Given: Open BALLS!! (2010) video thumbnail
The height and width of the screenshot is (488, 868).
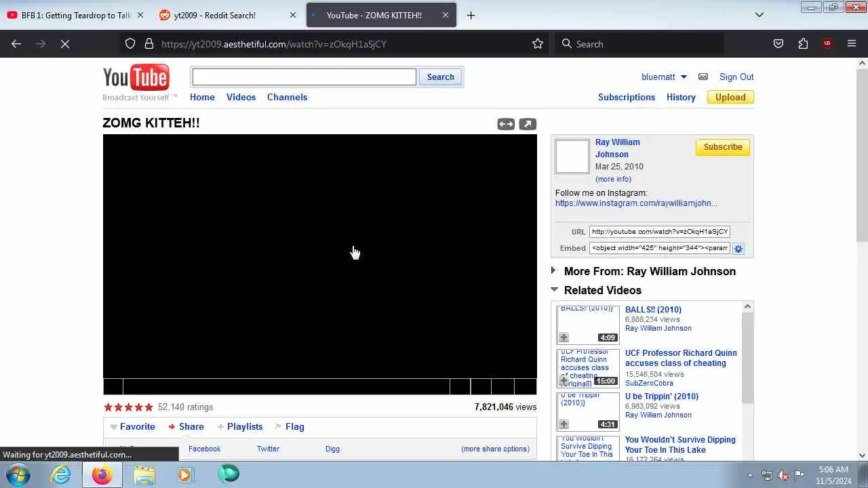Looking at the screenshot, I should pyautogui.click(x=588, y=325).
